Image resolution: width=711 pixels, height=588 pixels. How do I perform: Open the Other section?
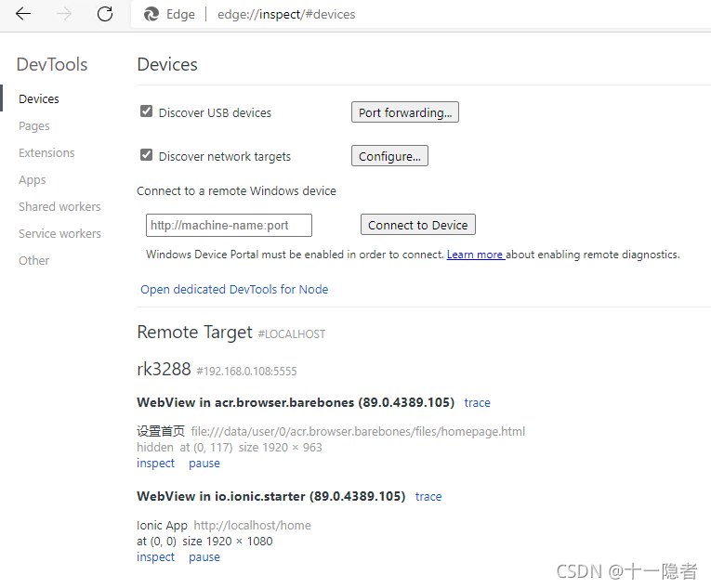pos(33,261)
